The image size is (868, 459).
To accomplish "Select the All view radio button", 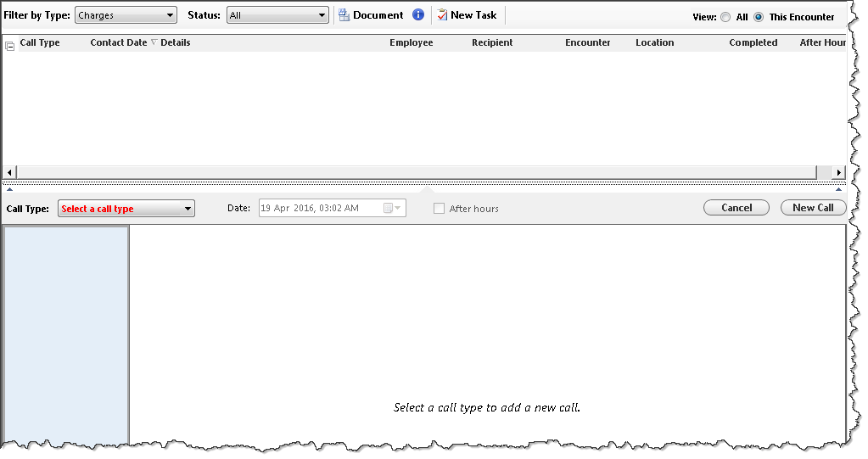I will (x=725, y=17).
